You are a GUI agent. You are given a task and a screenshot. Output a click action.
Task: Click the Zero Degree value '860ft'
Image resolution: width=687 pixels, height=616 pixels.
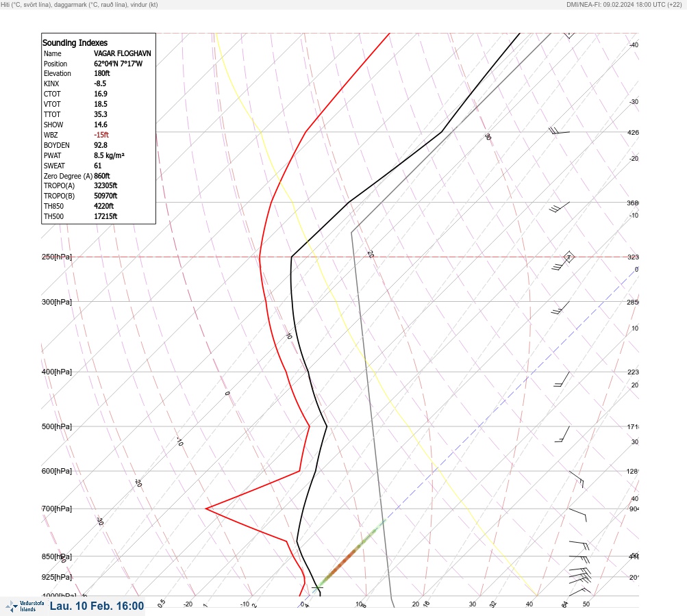tap(102, 176)
